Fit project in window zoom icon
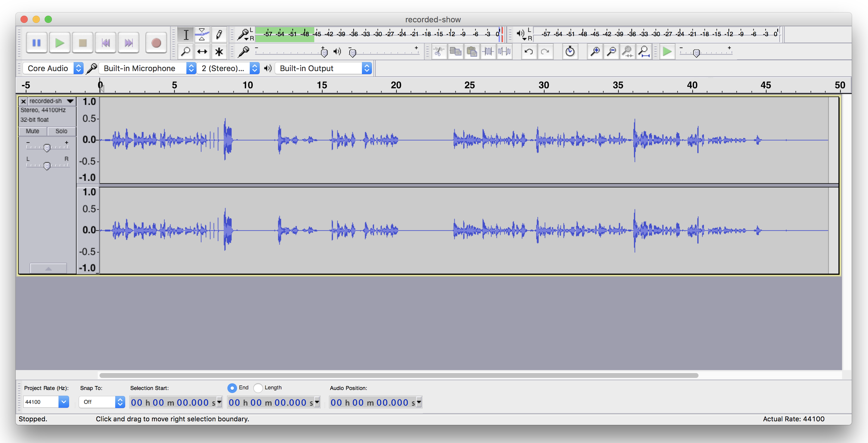The height and width of the screenshot is (443, 868). [644, 52]
